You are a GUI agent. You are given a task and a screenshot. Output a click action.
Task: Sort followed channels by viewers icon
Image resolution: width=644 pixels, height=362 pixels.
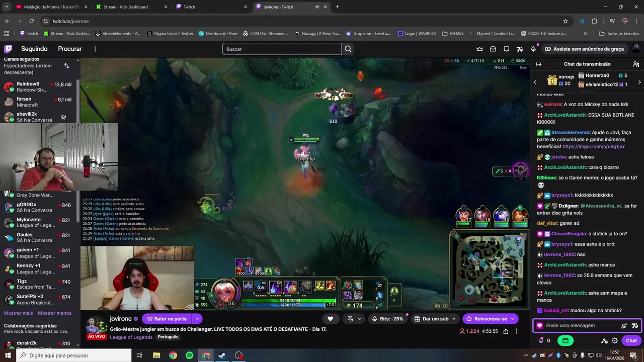point(66,66)
